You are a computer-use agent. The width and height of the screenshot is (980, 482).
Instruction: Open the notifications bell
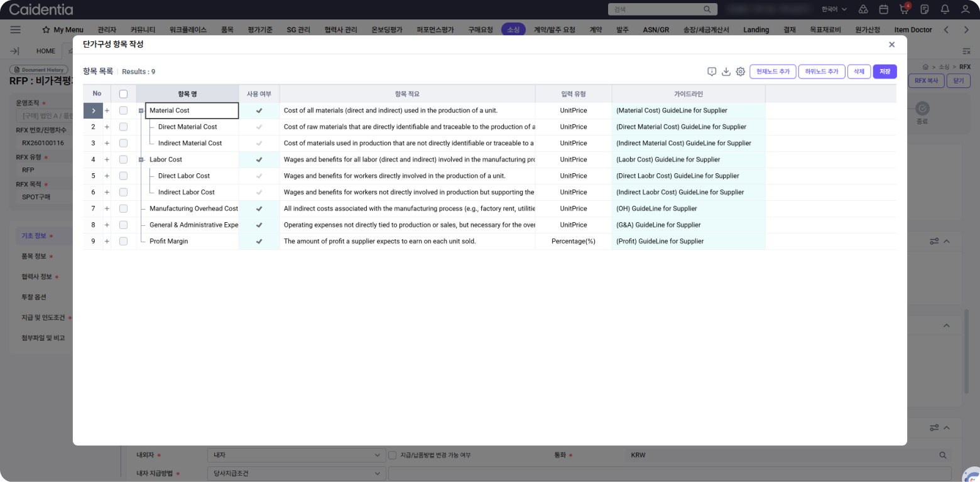945,9
